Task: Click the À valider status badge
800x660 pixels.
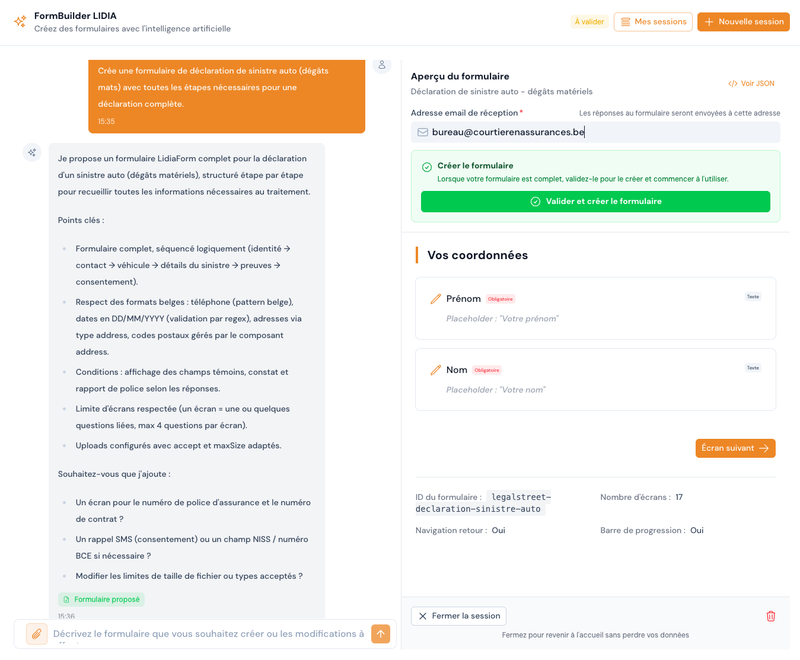Action: [589, 22]
